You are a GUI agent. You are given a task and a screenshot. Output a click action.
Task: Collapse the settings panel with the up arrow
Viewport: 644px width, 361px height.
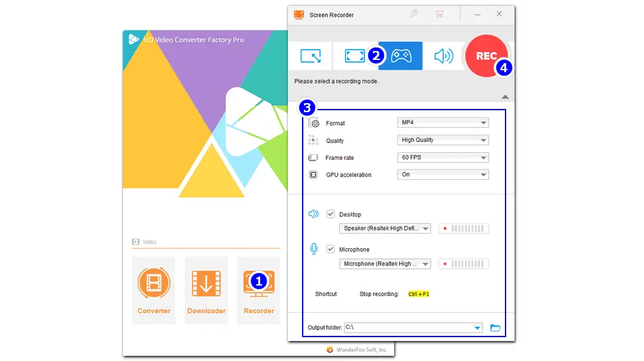505,97
